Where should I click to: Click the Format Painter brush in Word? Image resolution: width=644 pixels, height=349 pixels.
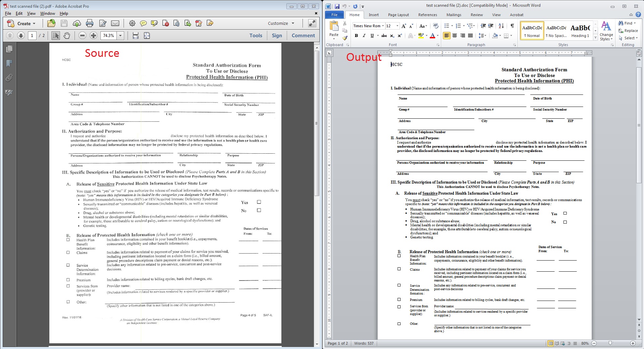[344, 38]
